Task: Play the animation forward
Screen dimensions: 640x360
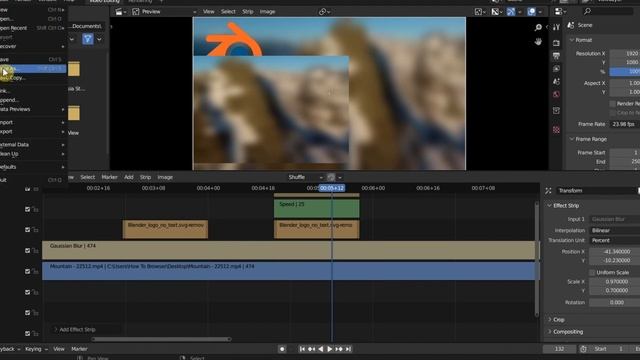Action: coord(329,349)
